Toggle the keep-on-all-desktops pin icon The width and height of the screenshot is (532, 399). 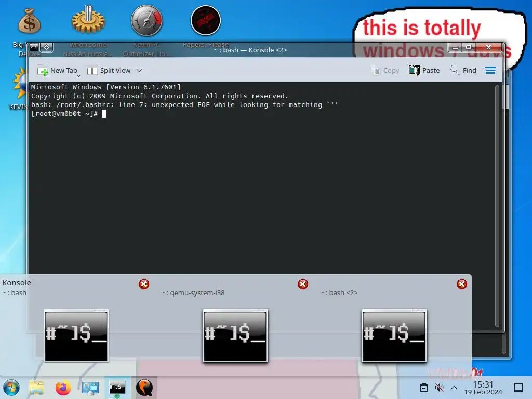(x=47, y=47)
